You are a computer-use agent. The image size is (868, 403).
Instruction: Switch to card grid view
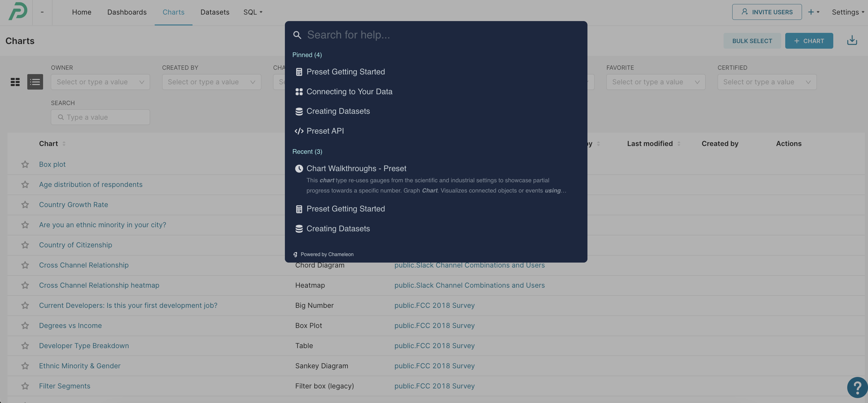click(x=15, y=82)
